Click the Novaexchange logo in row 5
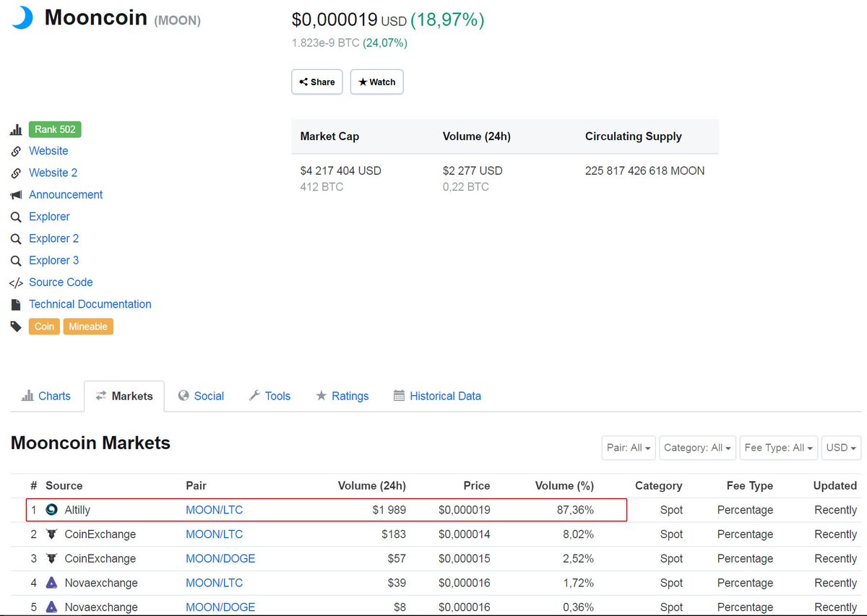867x616 pixels. pos(51,607)
